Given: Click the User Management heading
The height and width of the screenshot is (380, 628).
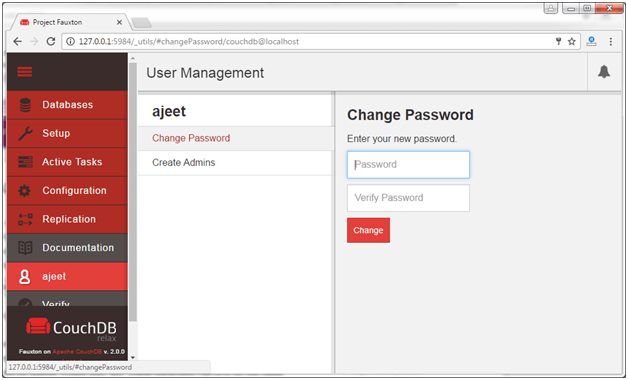Looking at the screenshot, I should tap(205, 73).
